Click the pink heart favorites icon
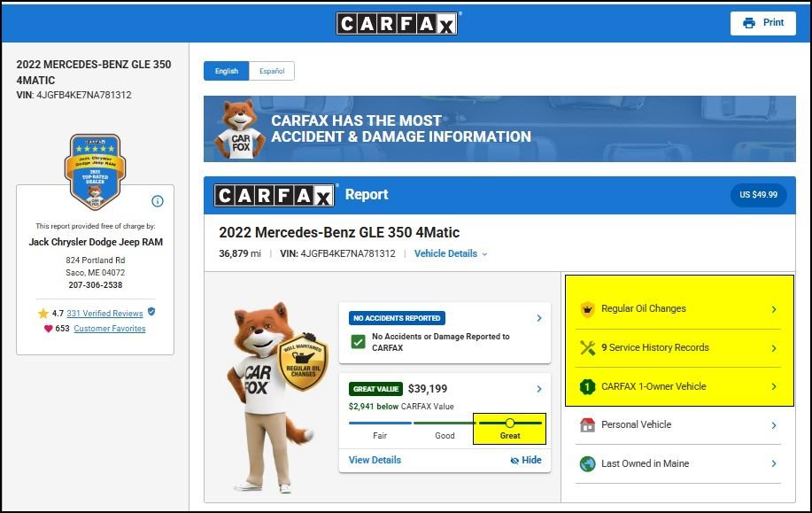The height and width of the screenshot is (513, 812). pos(48,329)
